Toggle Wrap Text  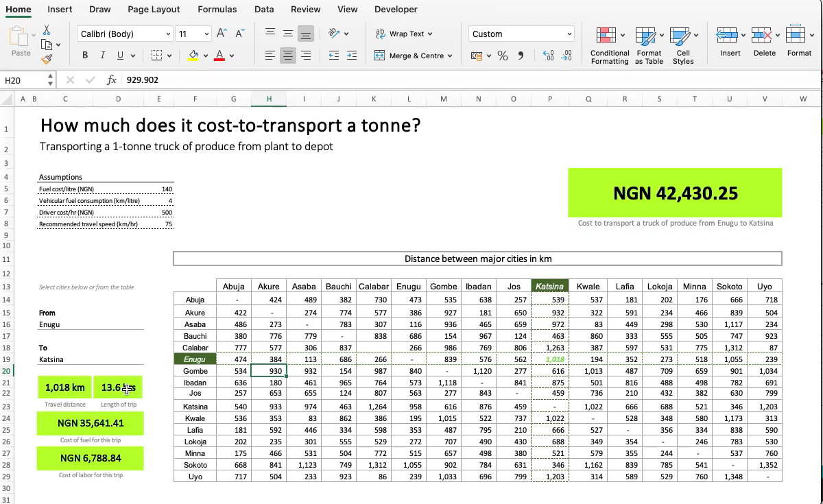(x=404, y=34)
